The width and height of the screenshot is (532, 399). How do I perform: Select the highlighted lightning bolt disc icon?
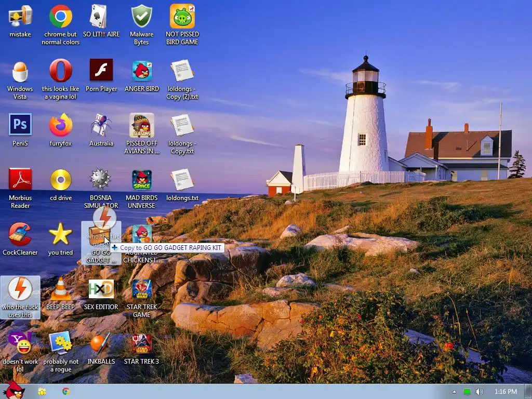pos(20,289)
